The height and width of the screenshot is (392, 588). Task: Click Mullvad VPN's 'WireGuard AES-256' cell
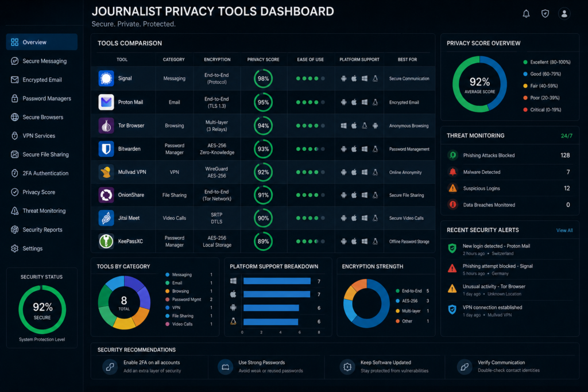tap(216, 172)
